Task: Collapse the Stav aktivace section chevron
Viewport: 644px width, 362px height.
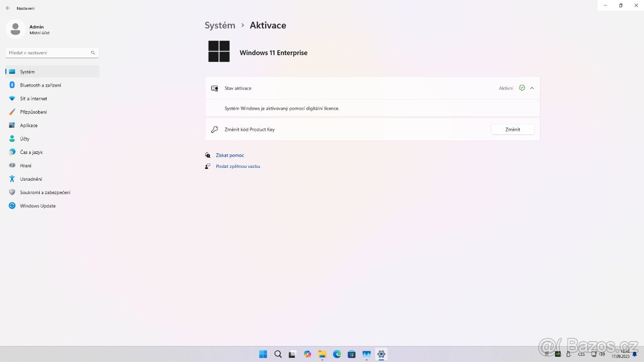Action: pos(532,88)
